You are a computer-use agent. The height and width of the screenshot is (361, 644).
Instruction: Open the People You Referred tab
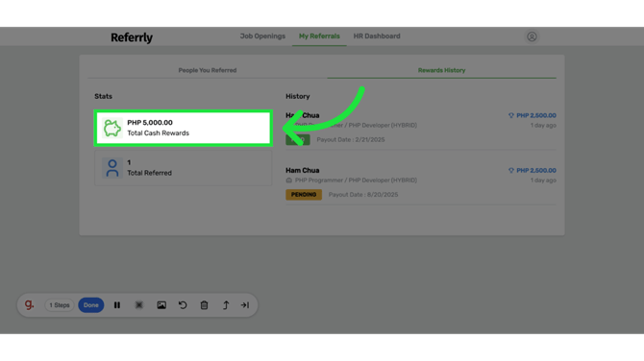tap(208, 70)
